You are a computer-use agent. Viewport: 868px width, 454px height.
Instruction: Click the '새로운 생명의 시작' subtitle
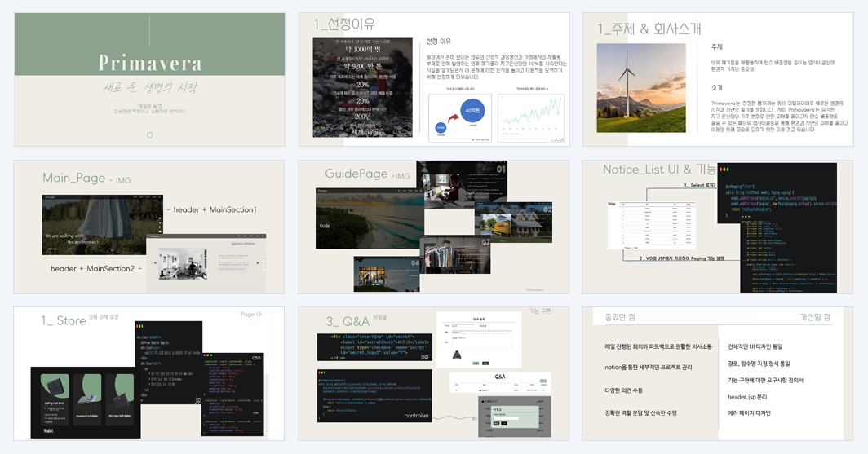pos(150,87)
